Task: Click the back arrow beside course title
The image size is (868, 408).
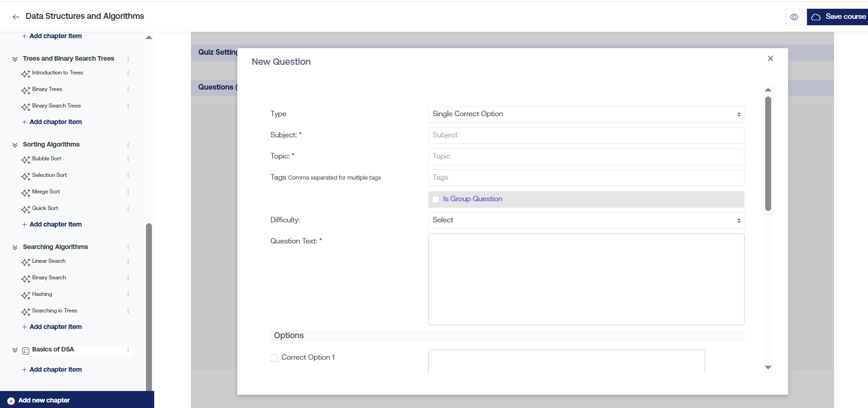Action: (16, 17)
